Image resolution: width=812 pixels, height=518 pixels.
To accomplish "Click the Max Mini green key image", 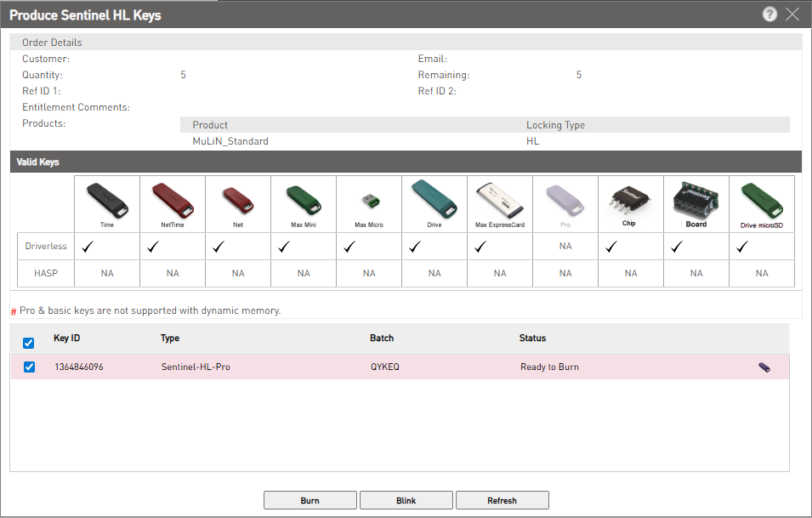I will pyautogui.click(x=304, y=200).
